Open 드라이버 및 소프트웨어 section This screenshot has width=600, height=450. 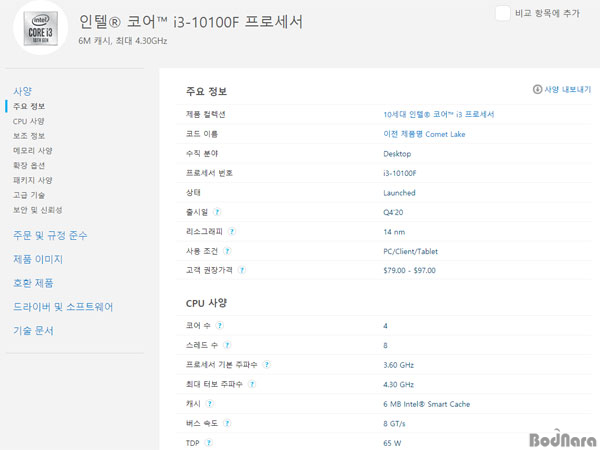click(x=63, y=307)
